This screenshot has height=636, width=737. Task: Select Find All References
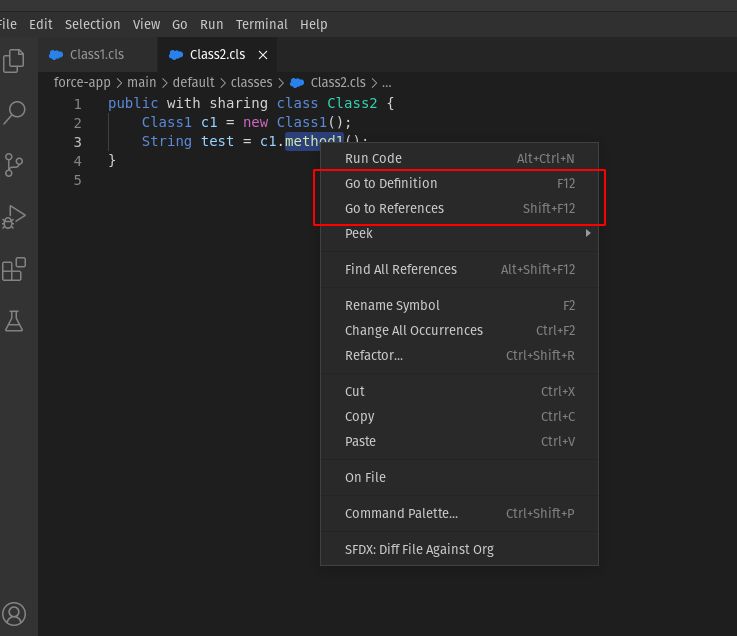[459, 269]
